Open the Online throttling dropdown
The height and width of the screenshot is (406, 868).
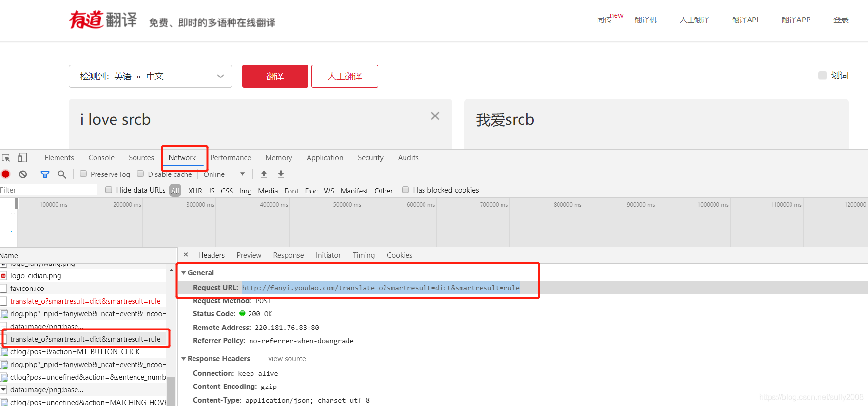[x=224, y=174]
